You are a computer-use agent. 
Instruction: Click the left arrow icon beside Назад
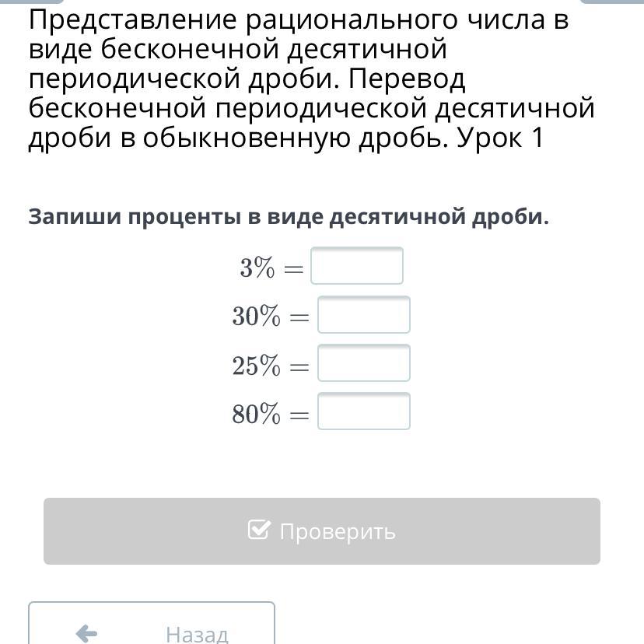86,633
